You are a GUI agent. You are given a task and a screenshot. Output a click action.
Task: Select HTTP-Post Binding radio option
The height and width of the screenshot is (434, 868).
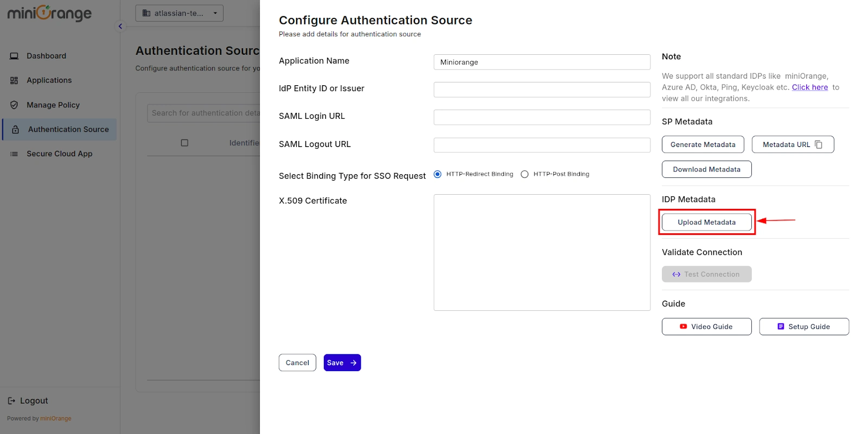(x=525, y=174)
